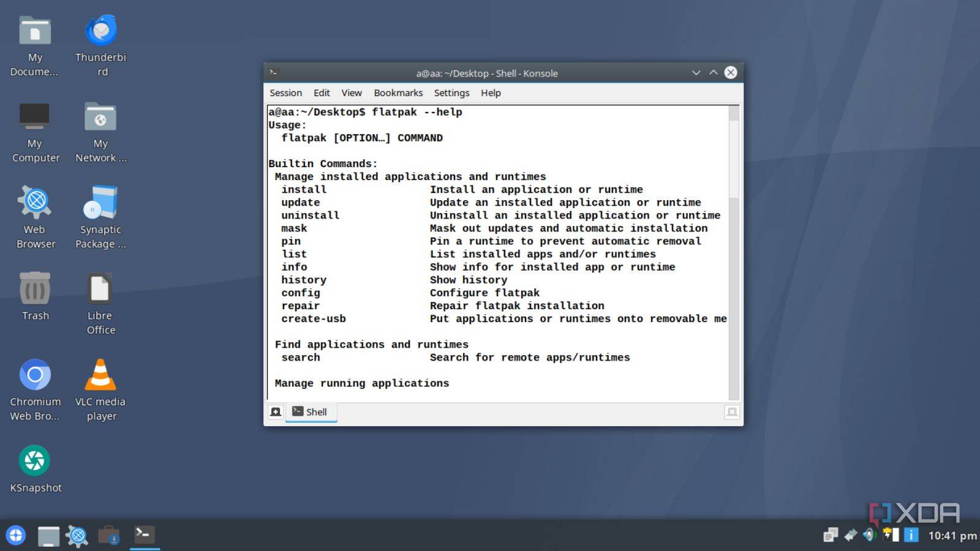The width and height of the screenshot is (980, 551).
Task: Open the application launcher in the taskbar
Action: tap(16, 536)
